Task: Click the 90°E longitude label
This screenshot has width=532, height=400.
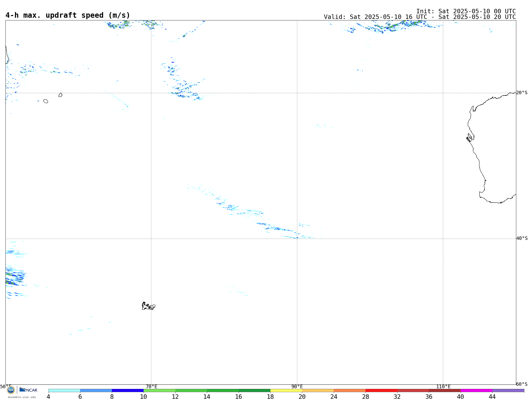Action: (x=297, y=387)
